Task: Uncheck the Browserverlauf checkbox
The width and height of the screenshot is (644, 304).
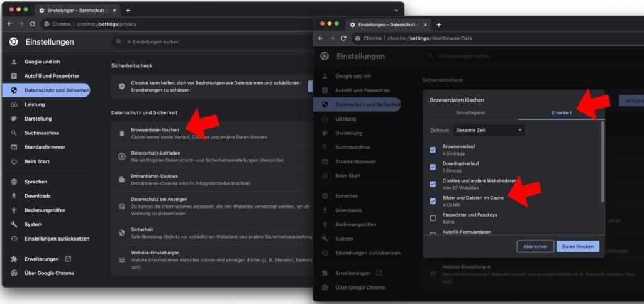Action: [x=433, y=149]
